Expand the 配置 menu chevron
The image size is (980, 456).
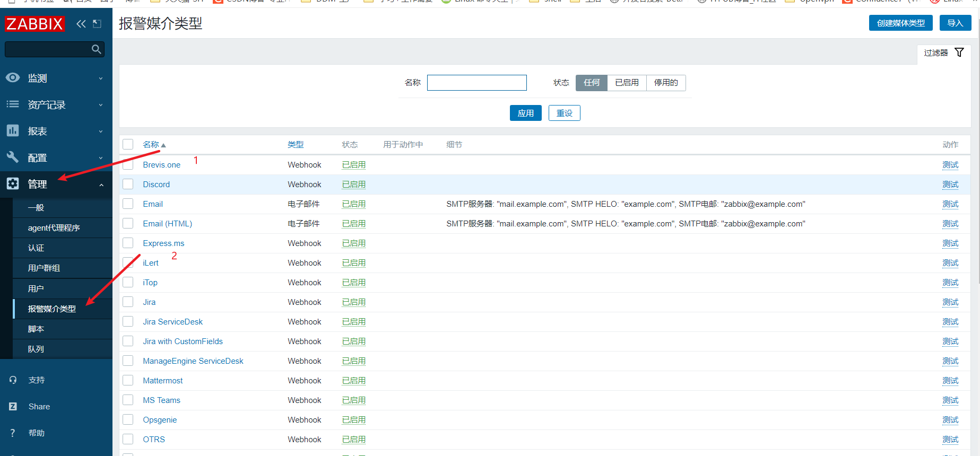[101, 158]
